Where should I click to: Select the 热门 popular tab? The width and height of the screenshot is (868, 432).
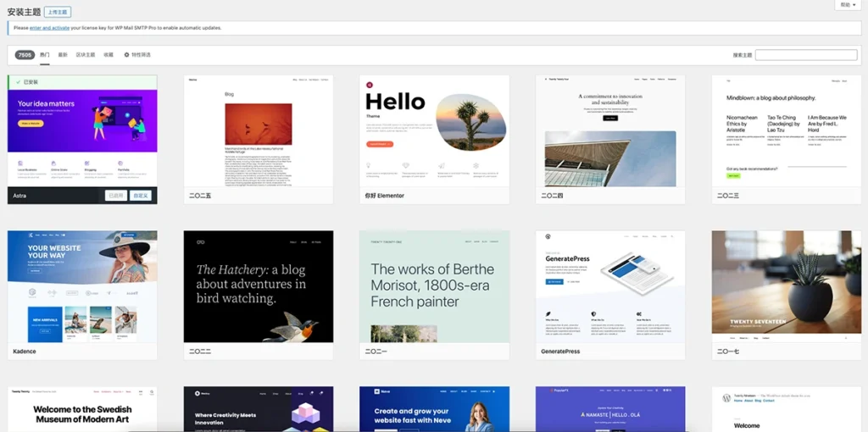coord(45,55)
